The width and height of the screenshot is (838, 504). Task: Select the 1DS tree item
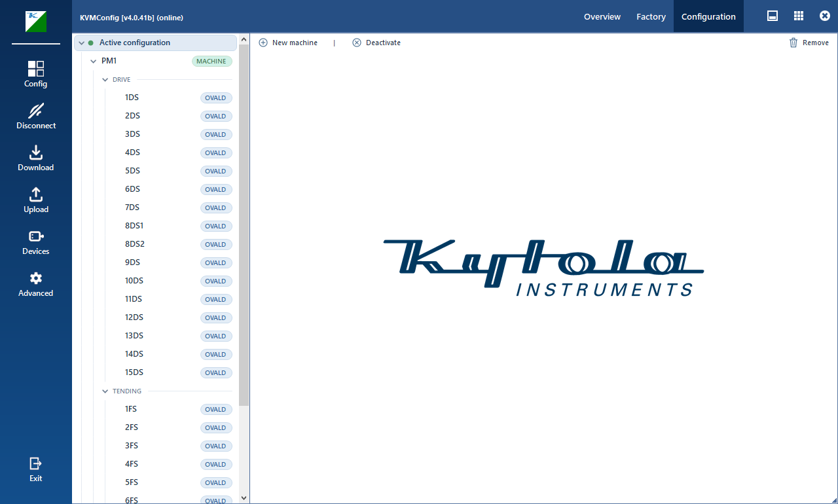point(132,98)
